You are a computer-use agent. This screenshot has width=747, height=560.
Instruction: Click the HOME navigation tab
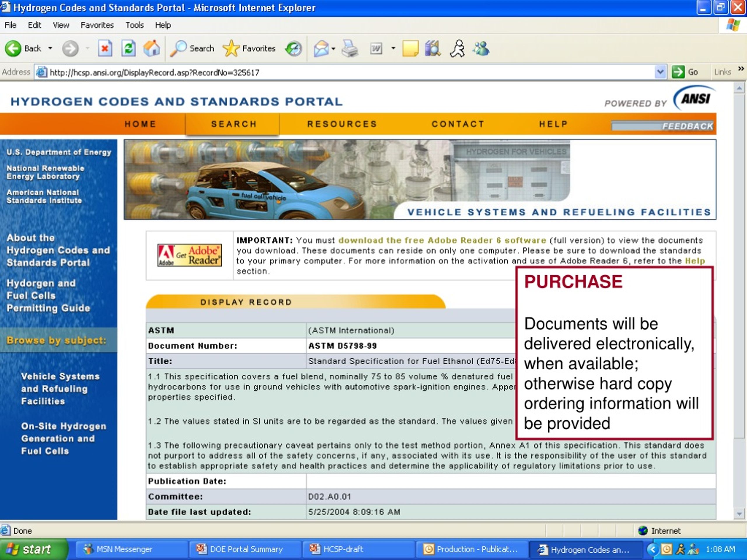pyautogui.click(x=140, y=124)
